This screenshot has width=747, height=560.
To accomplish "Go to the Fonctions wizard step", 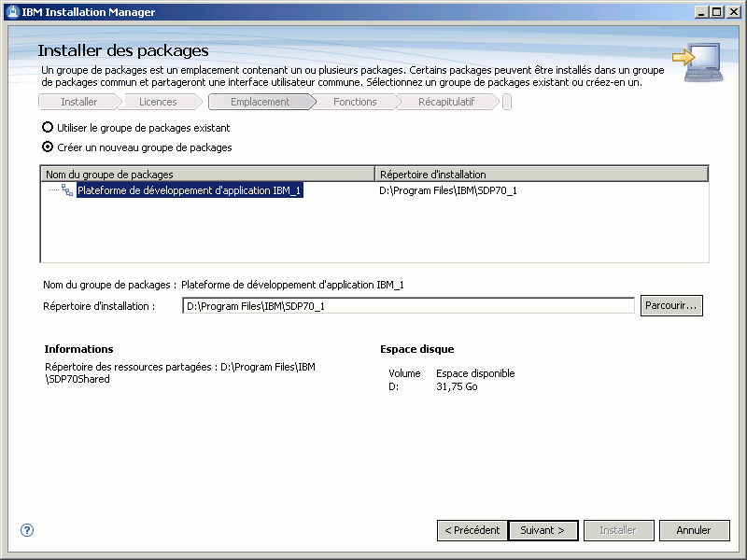I will tap(355, 102).
